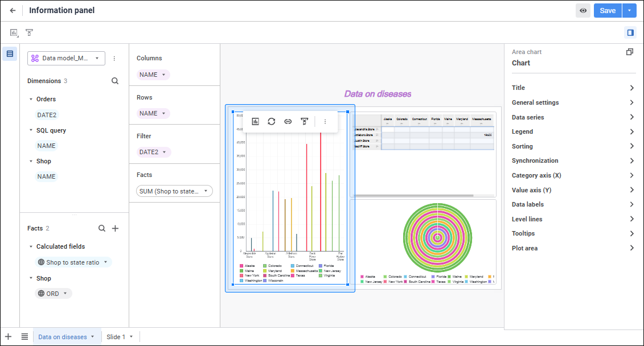Click the table's horizontal scrollbar
The width and height of the screenshot is (644, 346).
click(414, 195)
